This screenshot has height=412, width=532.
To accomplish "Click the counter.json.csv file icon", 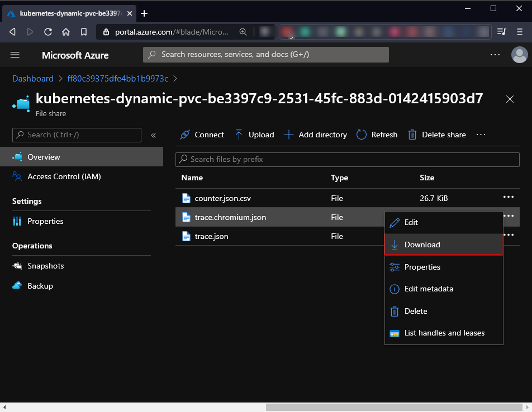I will point(186,198).
